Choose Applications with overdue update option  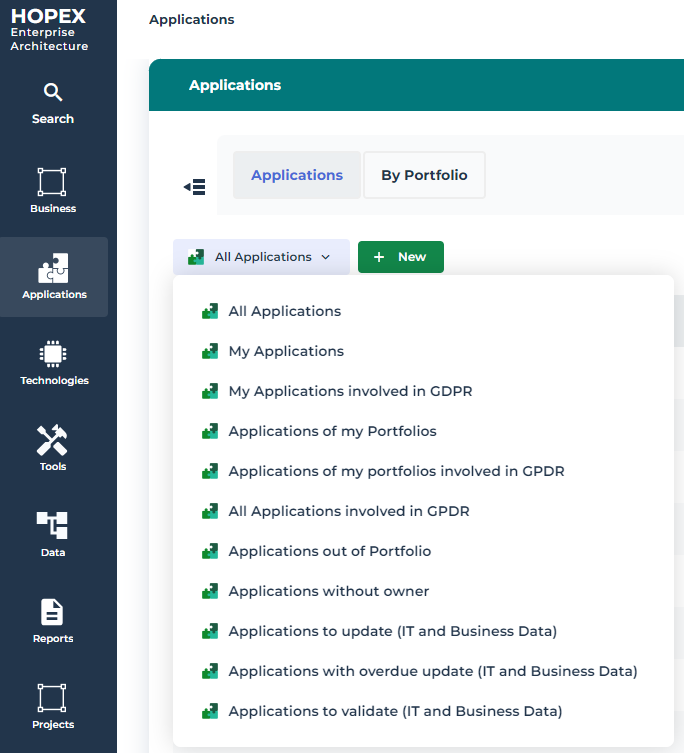coord(432,671)
